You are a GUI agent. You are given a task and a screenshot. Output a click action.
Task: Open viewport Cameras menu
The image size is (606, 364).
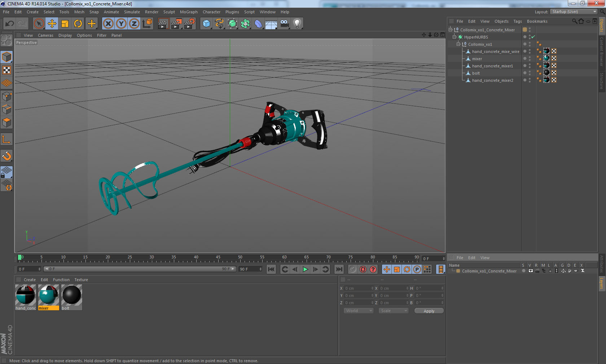45,35
